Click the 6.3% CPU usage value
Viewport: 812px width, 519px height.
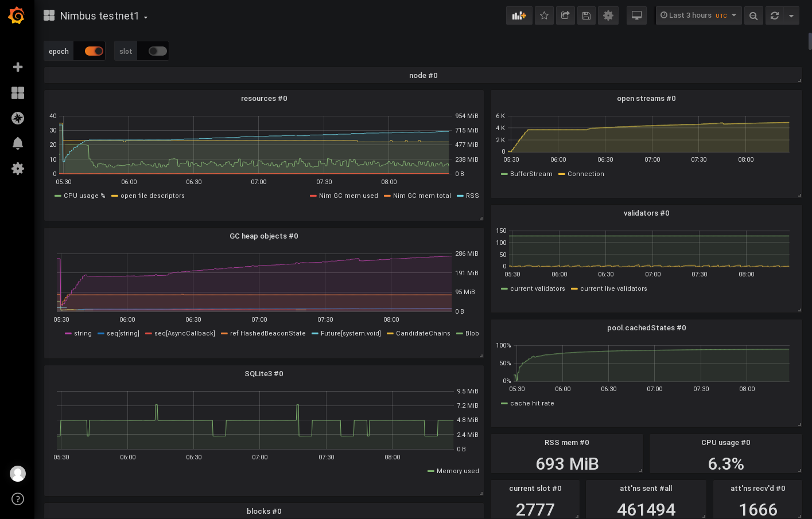pos(726,463)
